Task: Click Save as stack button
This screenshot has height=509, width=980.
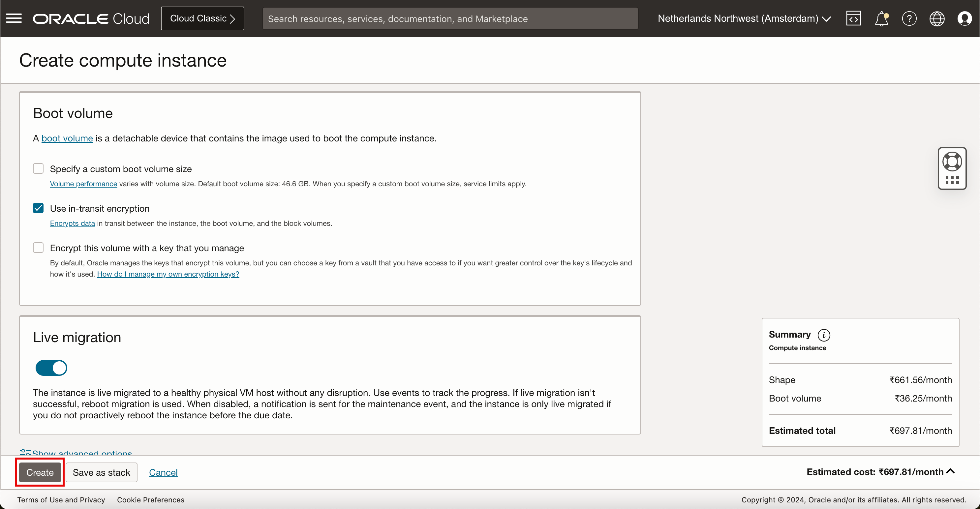Action: pos(101,472)
